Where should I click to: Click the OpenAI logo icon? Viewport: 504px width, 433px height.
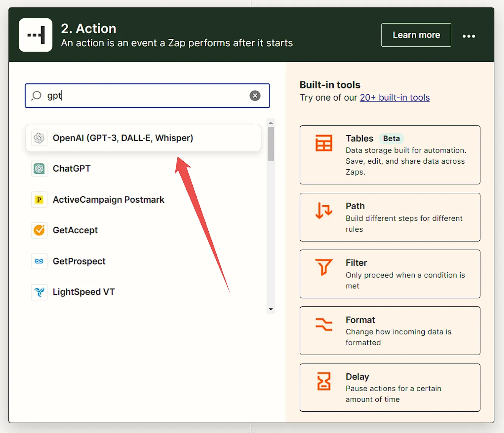(39, 138)
